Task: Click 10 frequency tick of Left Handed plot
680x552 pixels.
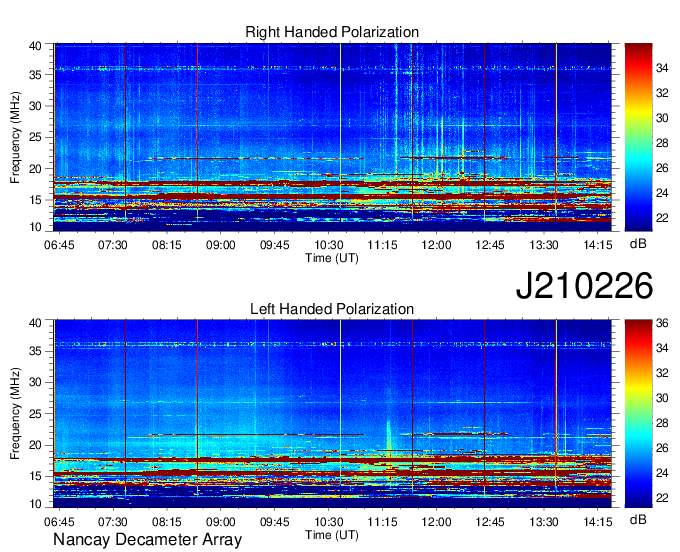Action: (35, 504)
